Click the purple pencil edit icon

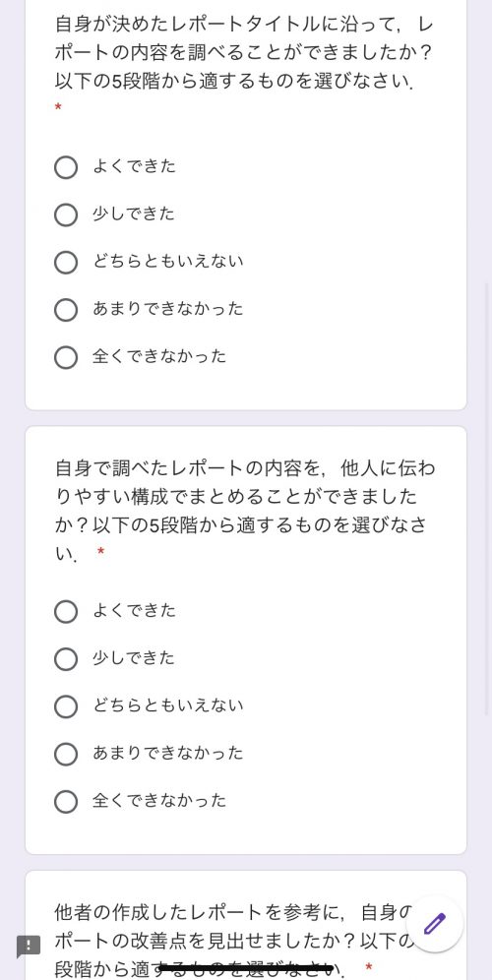(x=435, y=924)
